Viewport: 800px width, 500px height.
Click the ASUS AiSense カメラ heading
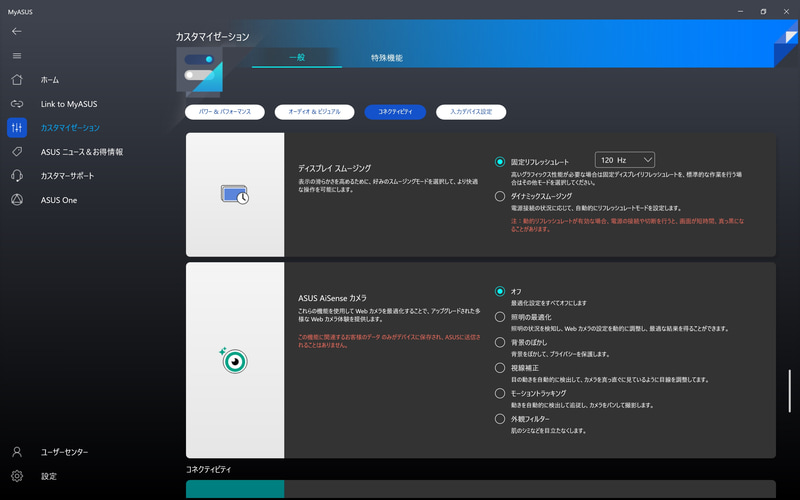[x=332, y=298]
